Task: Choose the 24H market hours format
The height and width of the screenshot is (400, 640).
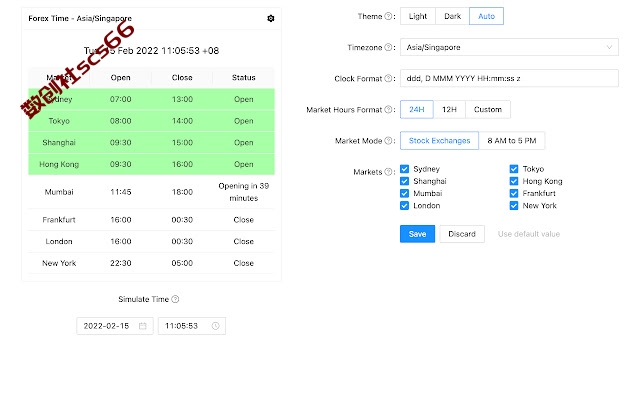Action: tap(417, 109)
